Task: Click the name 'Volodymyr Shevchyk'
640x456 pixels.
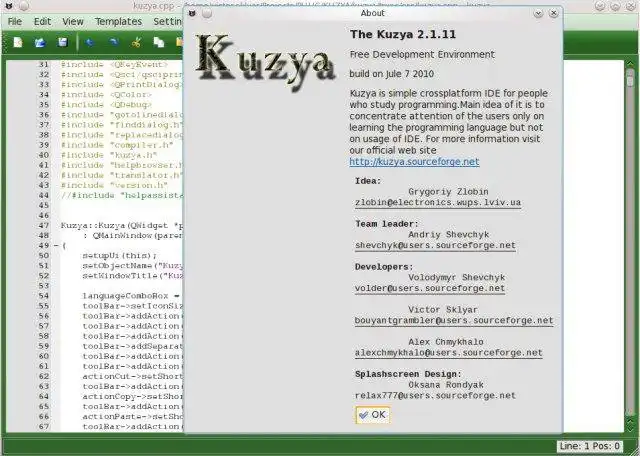Action: [456, 277]
